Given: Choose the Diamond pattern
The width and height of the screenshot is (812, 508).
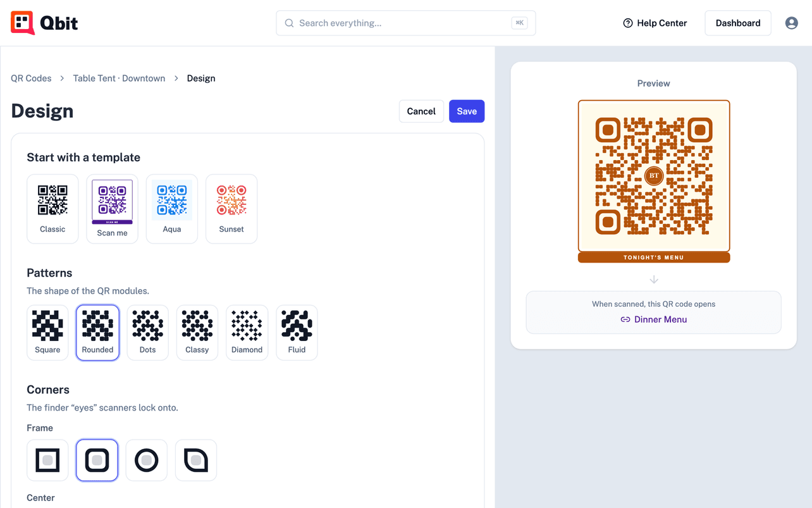Looking at the screenshot, I should [247, 333].
